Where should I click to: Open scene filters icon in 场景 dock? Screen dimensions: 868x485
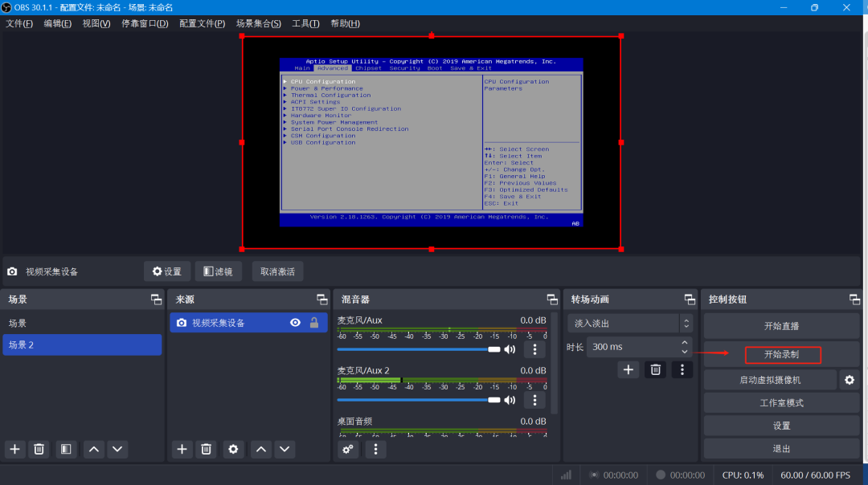pyautogui.click(x=66, y=449)
